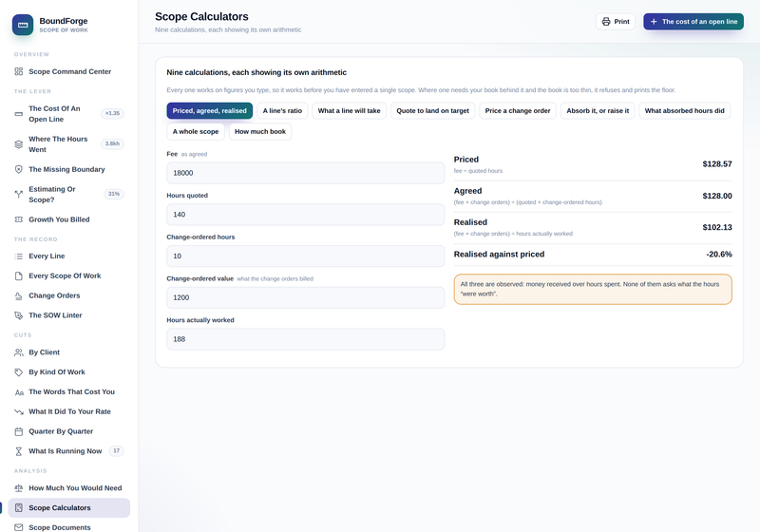This screenshot has height=532, width=760.
Task: Click Scope Calculators calculator icon
Action: [18, 507]
